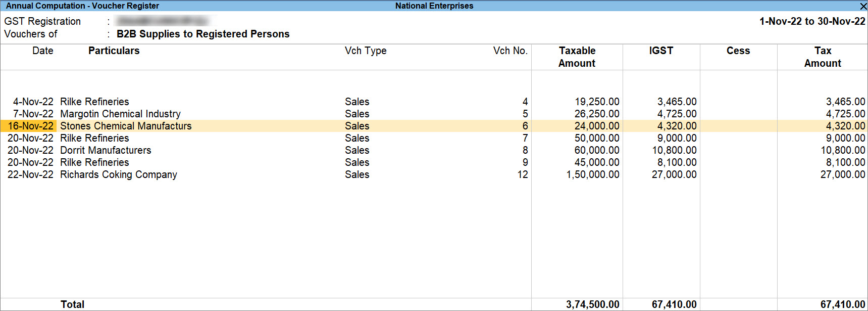
Task: Click IGST value 27,000.00
Action: 674,174
